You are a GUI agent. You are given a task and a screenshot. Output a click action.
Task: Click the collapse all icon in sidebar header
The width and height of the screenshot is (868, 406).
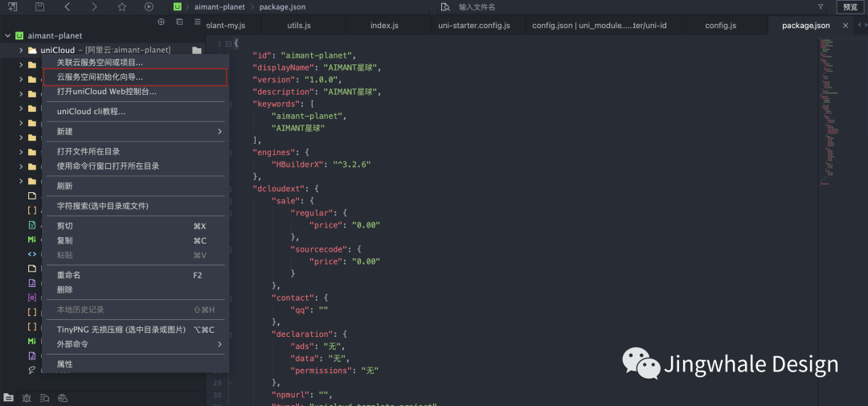[x=179, y=23]
